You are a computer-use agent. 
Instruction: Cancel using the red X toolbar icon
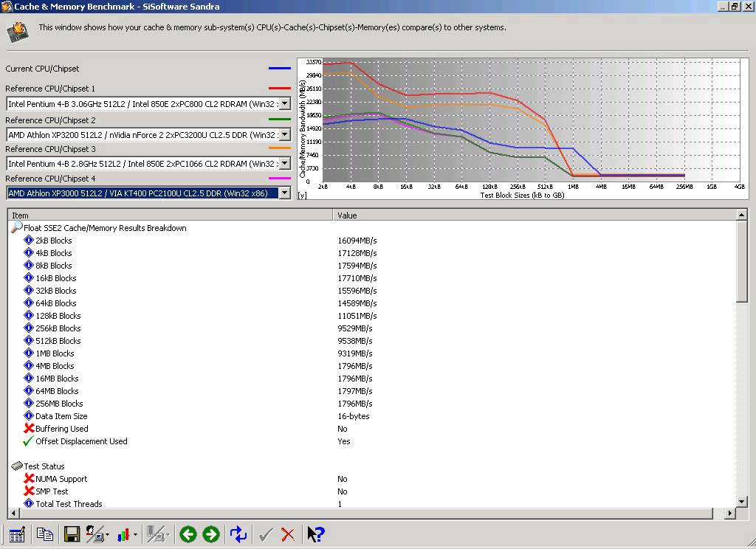tap(288, 534)
